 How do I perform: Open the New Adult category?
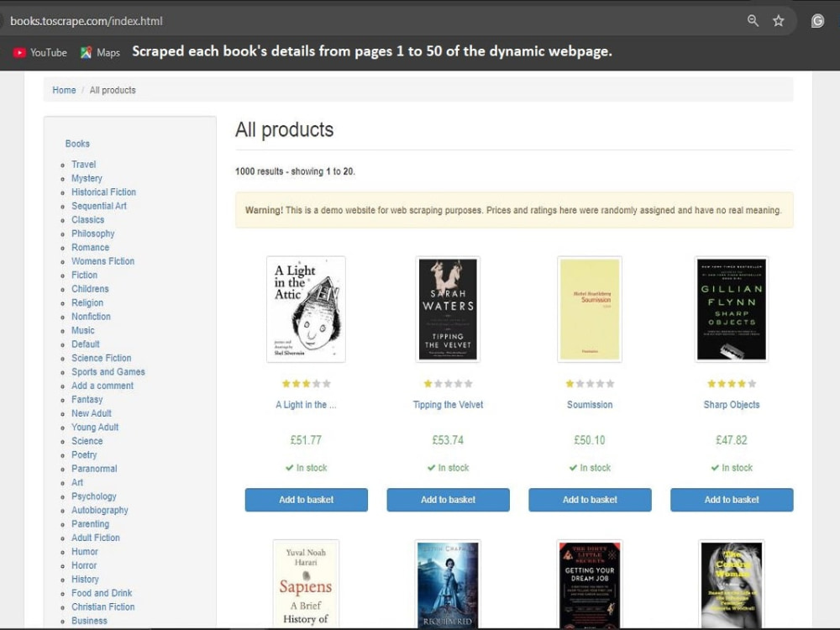pos(92,413)
